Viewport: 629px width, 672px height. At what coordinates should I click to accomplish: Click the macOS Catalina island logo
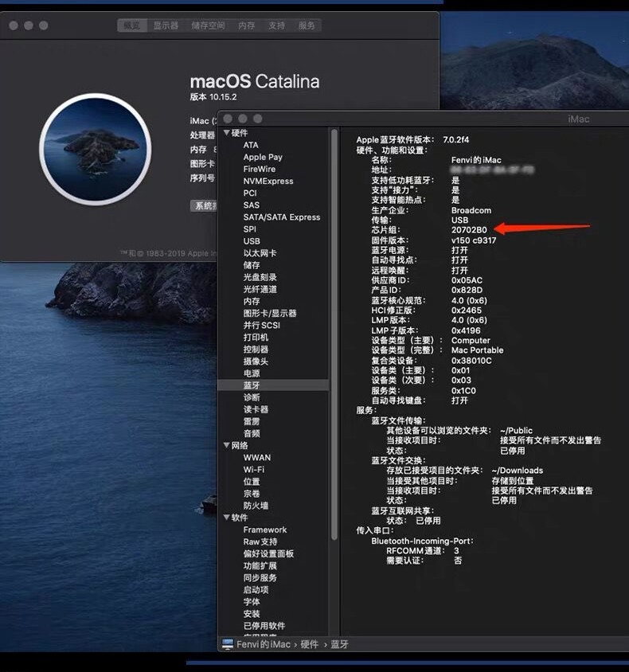point(95,149)
